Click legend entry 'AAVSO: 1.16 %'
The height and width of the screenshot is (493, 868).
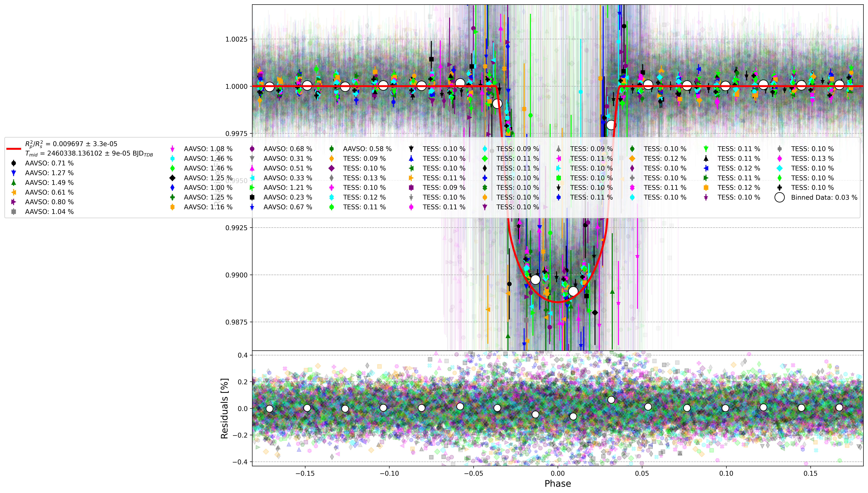click(x=208, y=207)
